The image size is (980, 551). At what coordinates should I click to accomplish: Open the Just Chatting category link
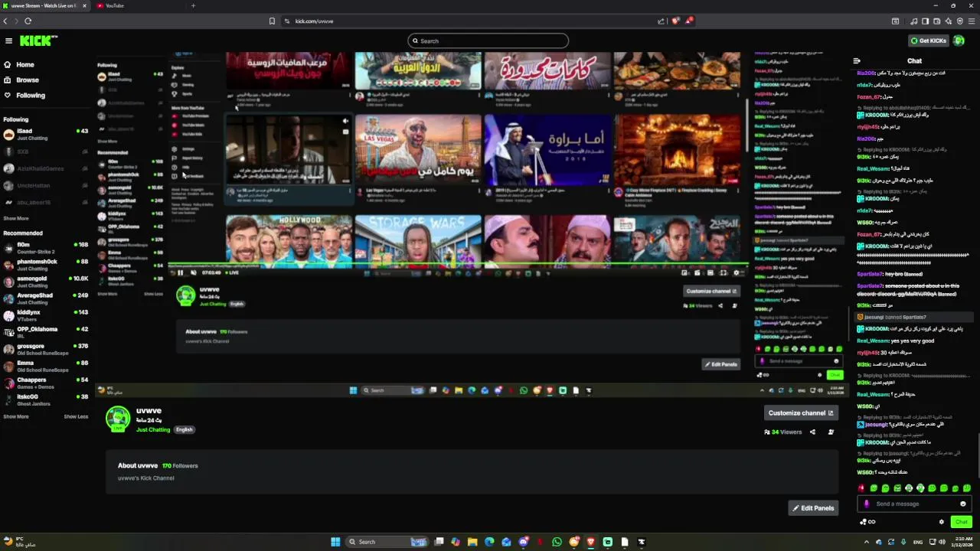click(x=153, y=430)
